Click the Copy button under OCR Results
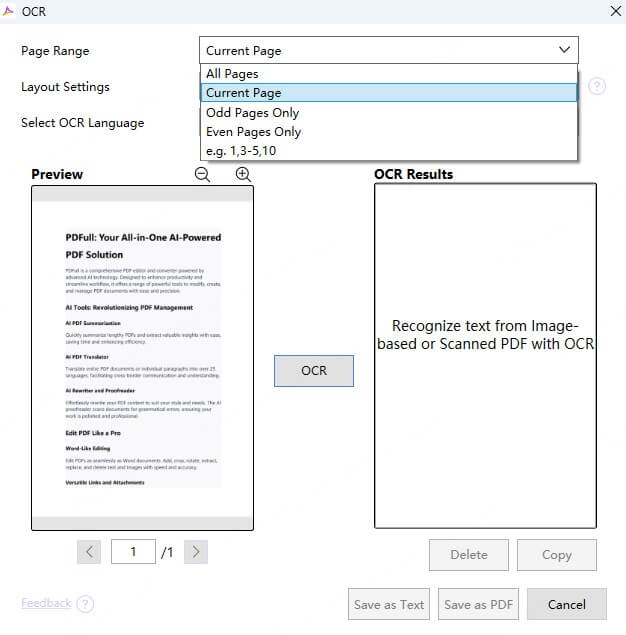The width and height of the screenshot is (626, 635). click(x=557, y=555)
